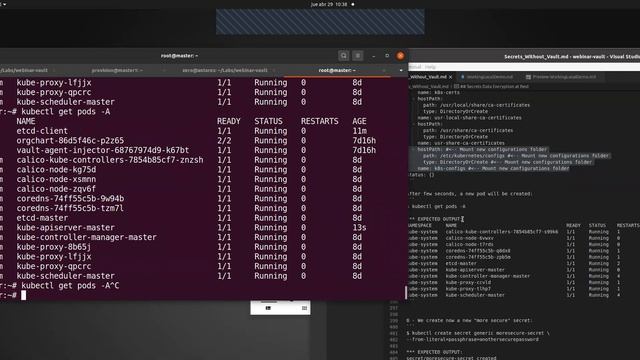Screen dimensions: 640x360
Task: Open the terminal tab list dropdown arrow
Action: coord(401,70)
